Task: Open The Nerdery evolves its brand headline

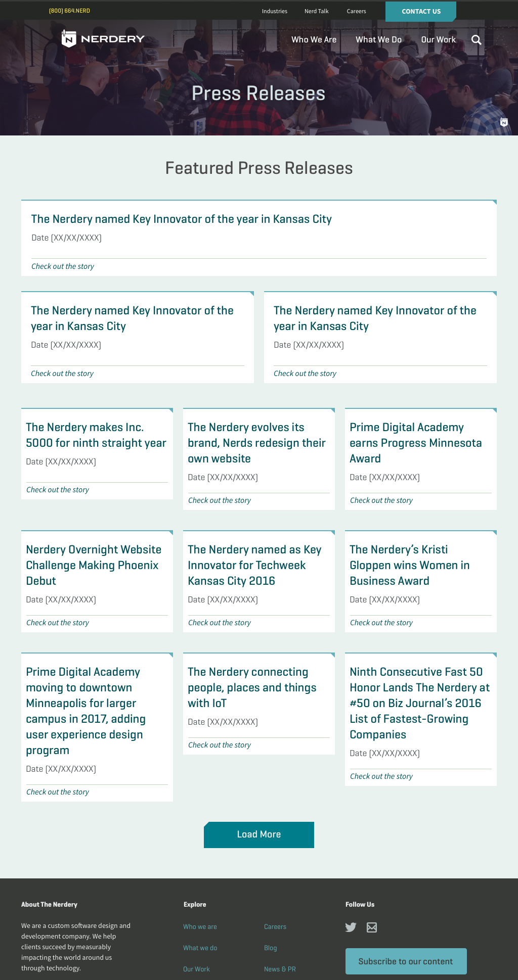Action: [256, 443]
